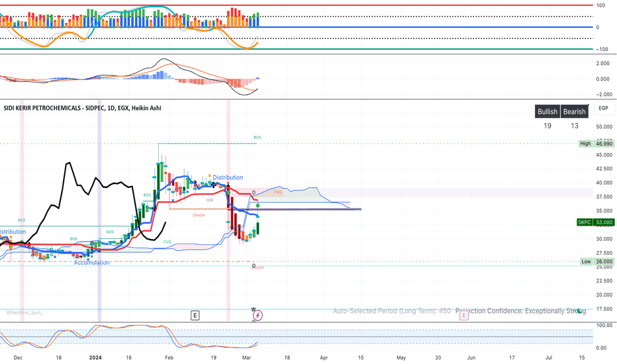Click the May date on time axis

click(401, 357)
